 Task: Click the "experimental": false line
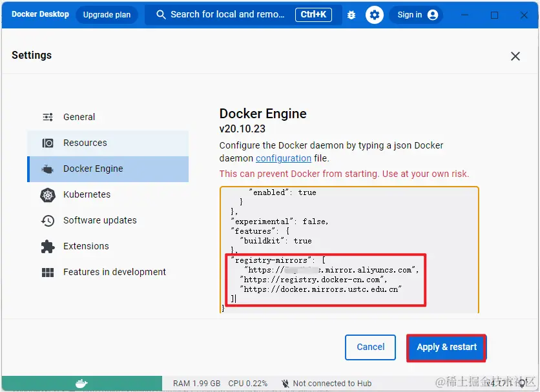pos(279,222)
